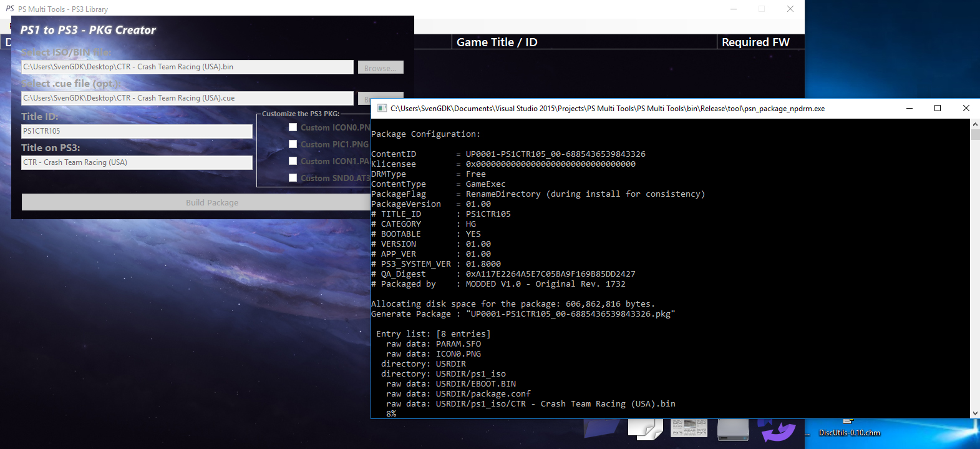
Task: Click the console scrollbar up arrow
Action: [975, 124]
